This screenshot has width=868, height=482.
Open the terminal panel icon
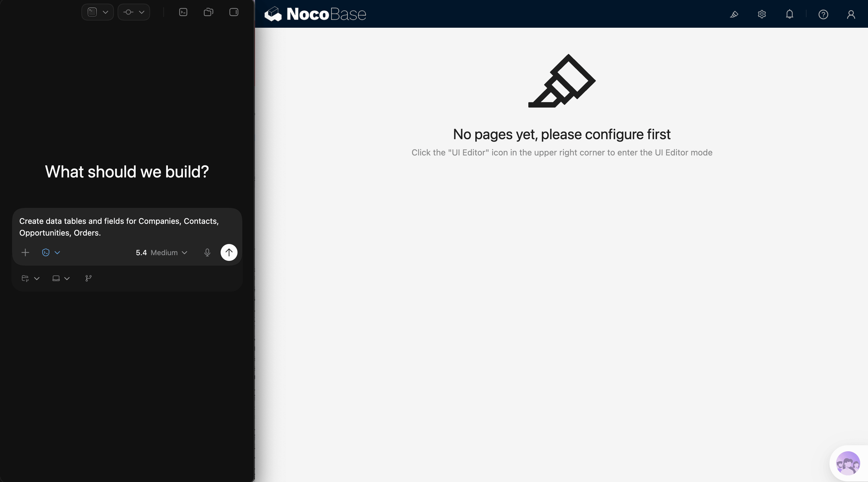coord(183,12)
